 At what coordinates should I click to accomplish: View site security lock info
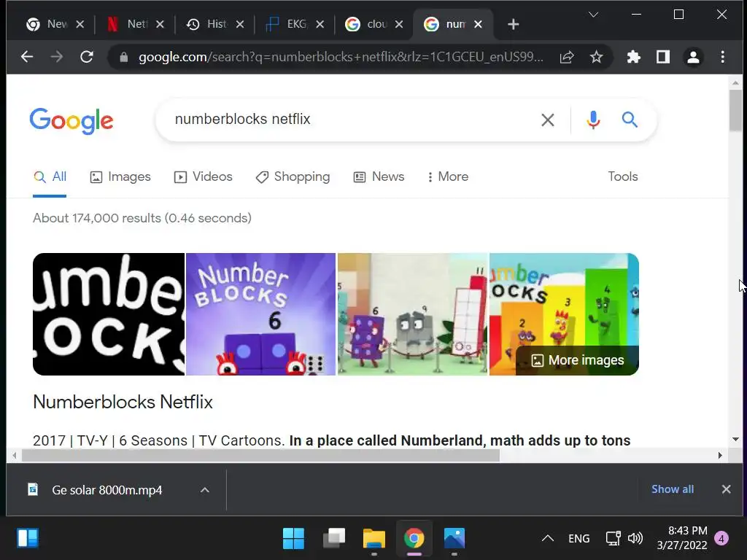124,57
